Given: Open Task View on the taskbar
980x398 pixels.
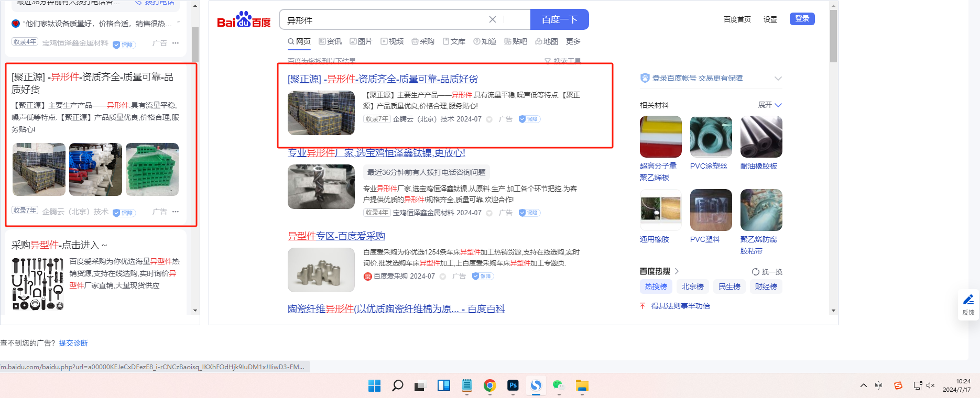Looking at the screenshot, I should click(x=420, y=386).
